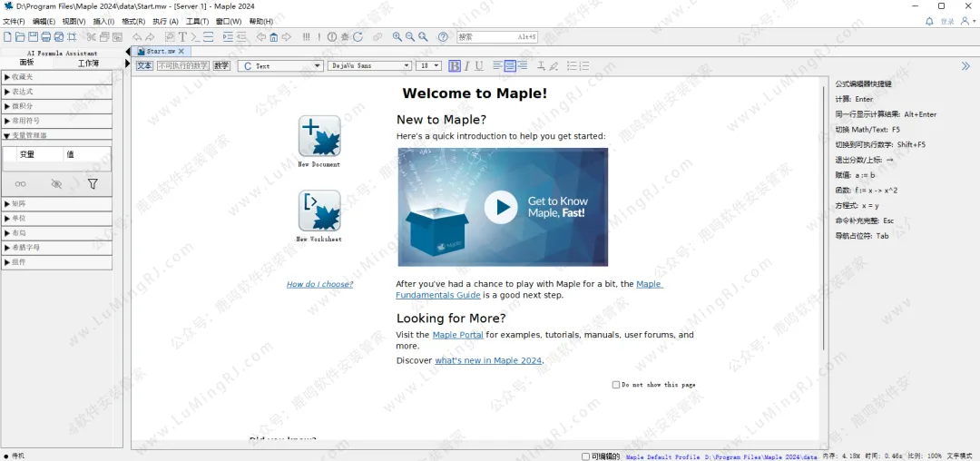This screenshot has height=461, width=980.
Task: Expand the 组件 palette
Action: point(57,262)
